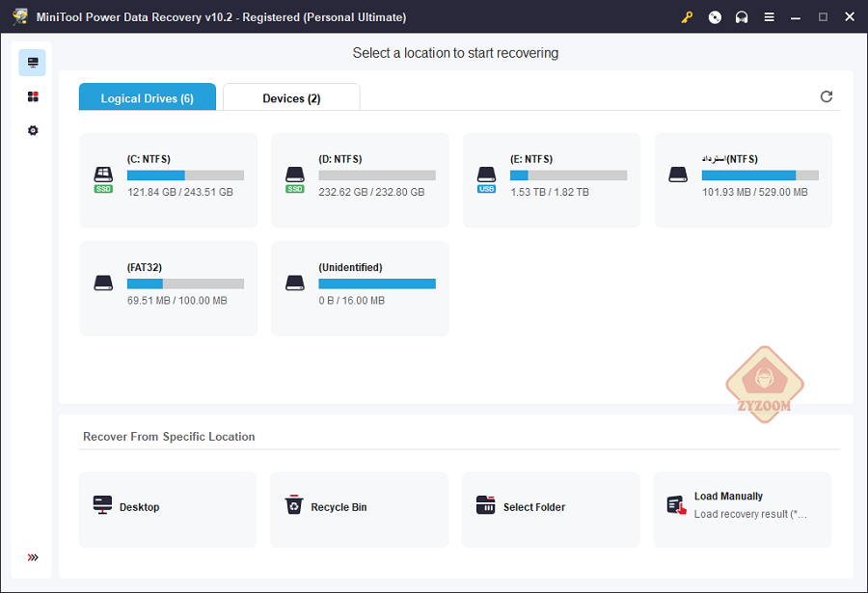The image size is (868, 593).
Task: Select the E: NTFS USB drive icon
Action: tap(487, 180)
